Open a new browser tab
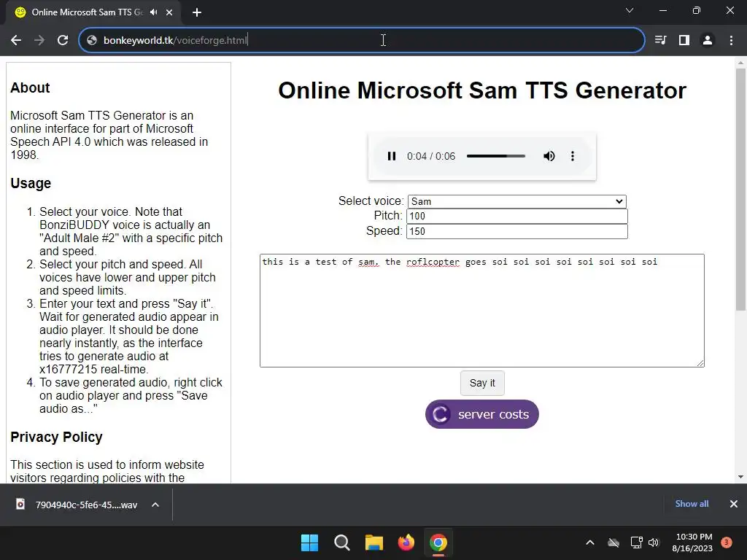This screenshot has width=747, height=560. tap(197, 12)
